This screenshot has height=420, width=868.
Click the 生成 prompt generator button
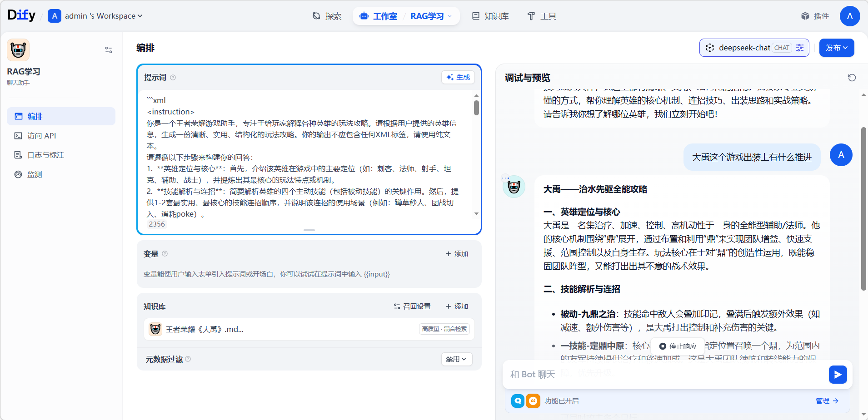[458, 77]
